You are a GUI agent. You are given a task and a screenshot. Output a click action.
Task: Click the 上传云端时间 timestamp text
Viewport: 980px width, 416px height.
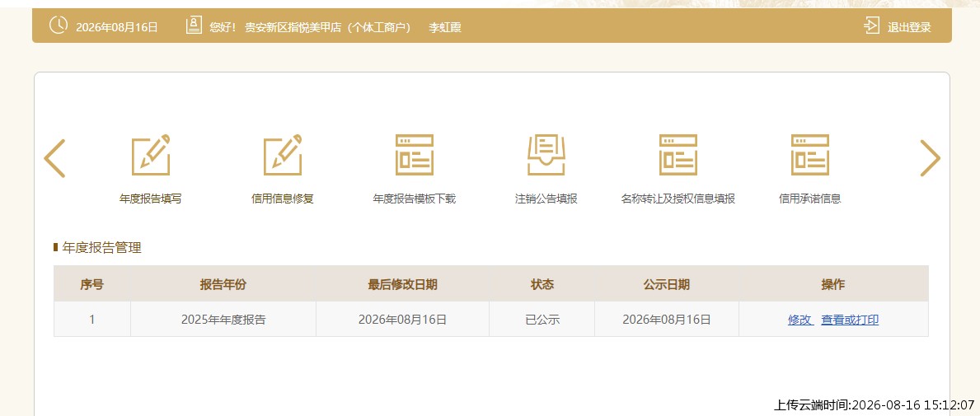tap(874, 404)
